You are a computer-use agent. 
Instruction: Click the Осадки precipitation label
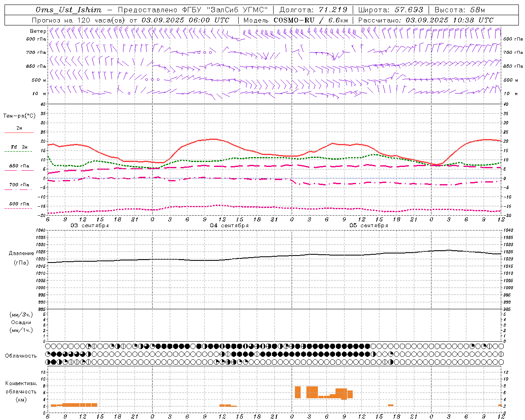tap(21, 322)
